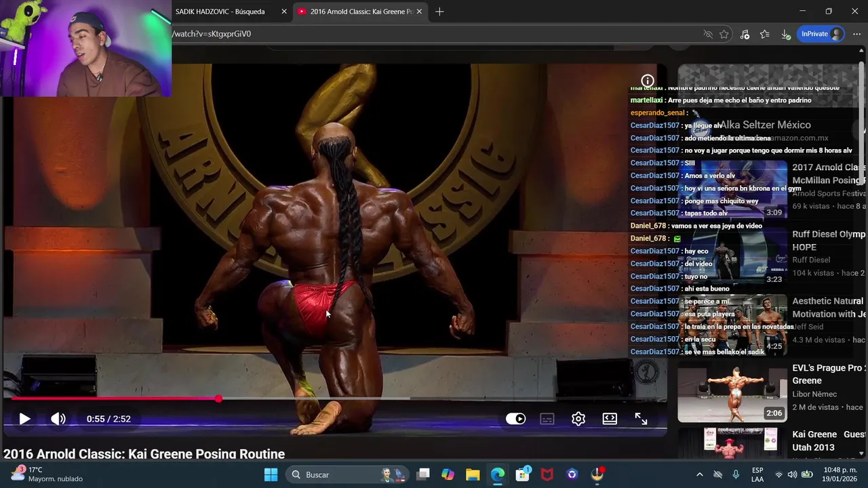Screen dimensions: 868x488
Task: Open the Ruff Diesel channel link
Action: point(811,260)
